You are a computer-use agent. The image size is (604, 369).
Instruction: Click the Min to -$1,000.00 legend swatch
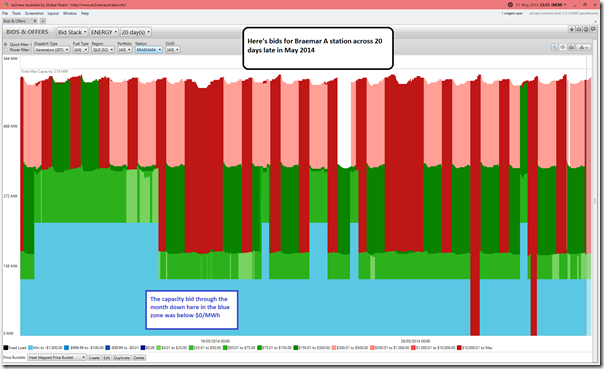(x=30, y=348)
